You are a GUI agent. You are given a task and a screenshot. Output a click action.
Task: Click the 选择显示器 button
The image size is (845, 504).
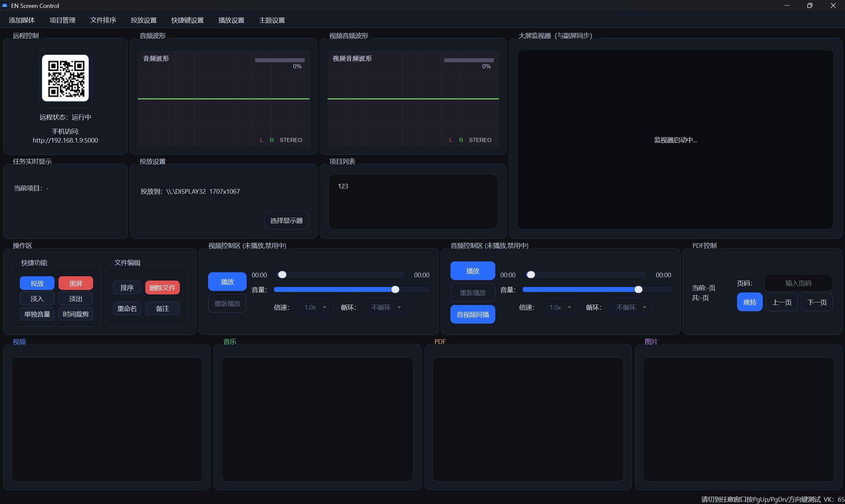coord(286,220)
